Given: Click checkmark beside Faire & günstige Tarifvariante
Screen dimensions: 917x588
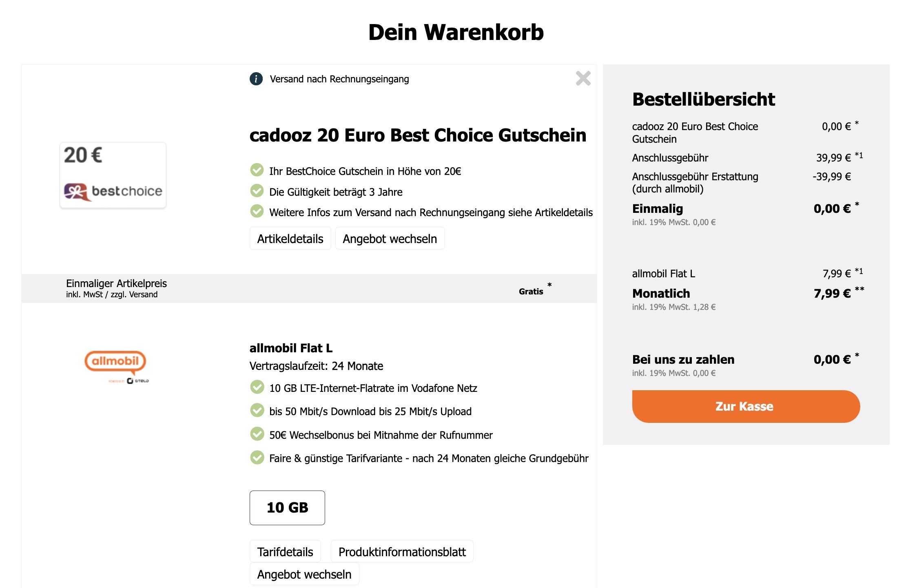Looking at the screenshot, I should click(257, 457).
